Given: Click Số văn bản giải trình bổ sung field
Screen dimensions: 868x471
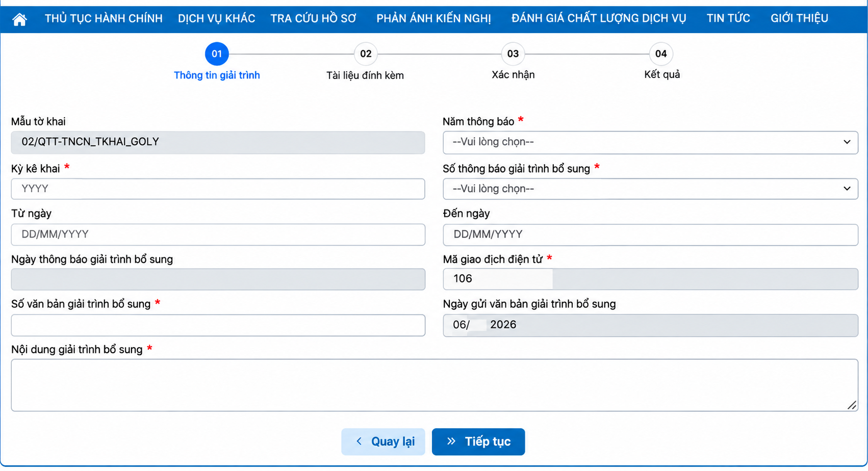Looking at the screenshot, I should [x=218, y=325].
